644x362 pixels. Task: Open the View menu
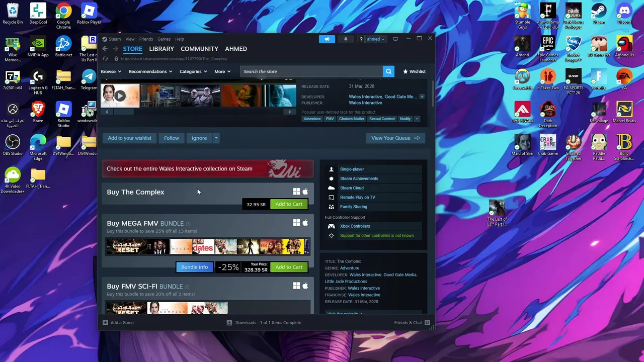[130, 39]
